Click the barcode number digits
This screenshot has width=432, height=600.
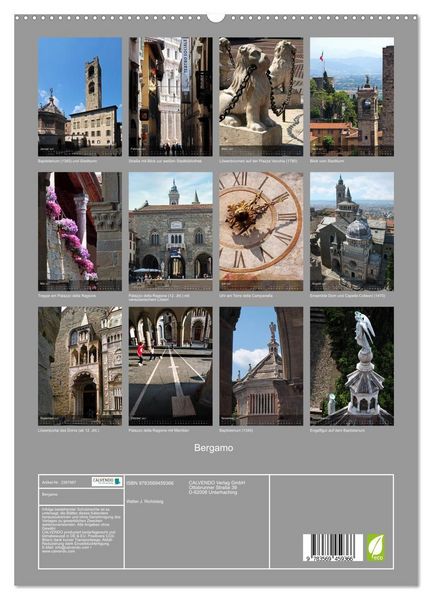coord(330,559)
